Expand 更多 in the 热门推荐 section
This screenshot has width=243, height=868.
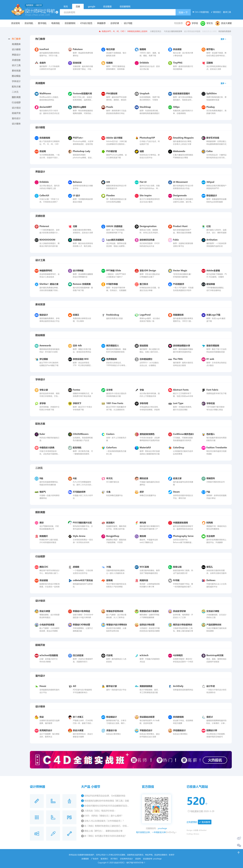[x=223, y=39]
